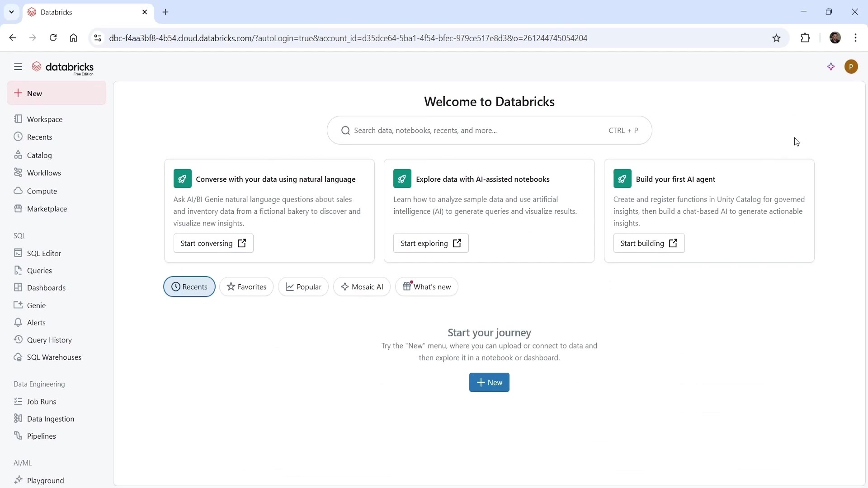Switch to the Favorites tab

(246, 287)
